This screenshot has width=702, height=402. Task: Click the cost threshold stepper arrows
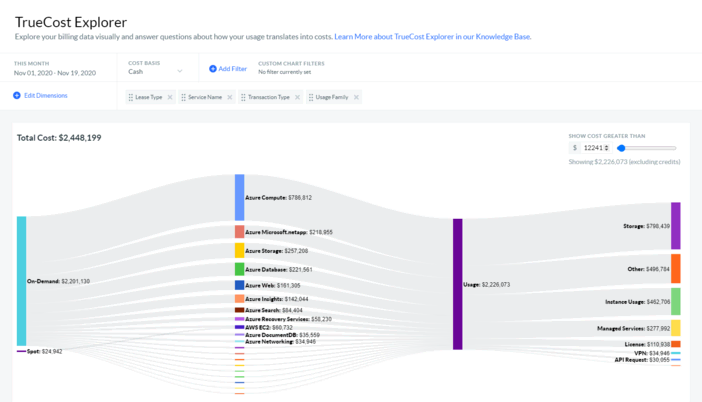(606, 148)
